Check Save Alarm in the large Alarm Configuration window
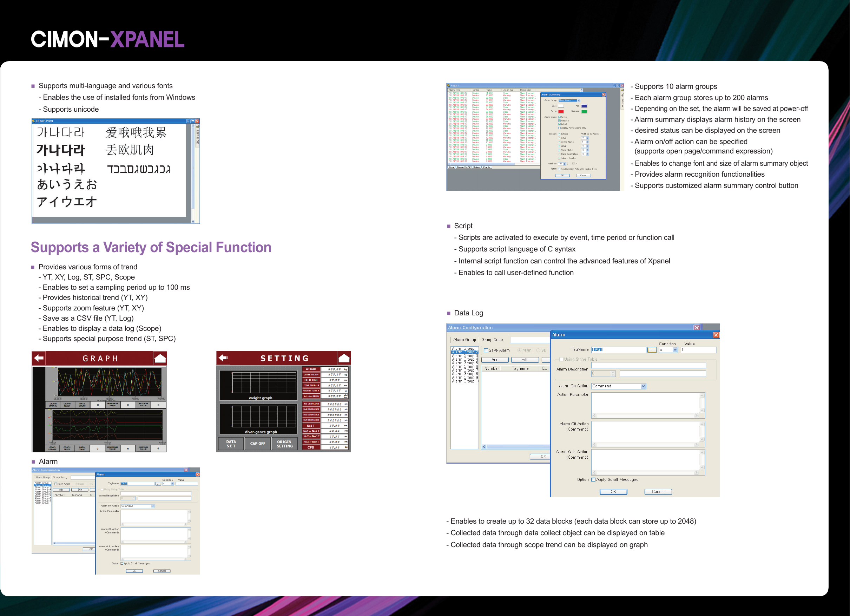 click(486, 350)
